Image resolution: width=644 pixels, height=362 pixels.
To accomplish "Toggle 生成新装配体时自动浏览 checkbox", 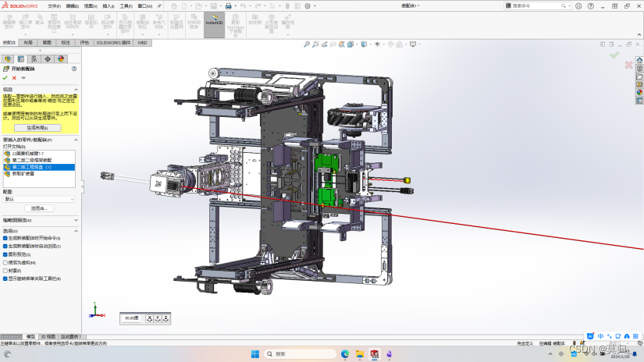I will point(5,247).
